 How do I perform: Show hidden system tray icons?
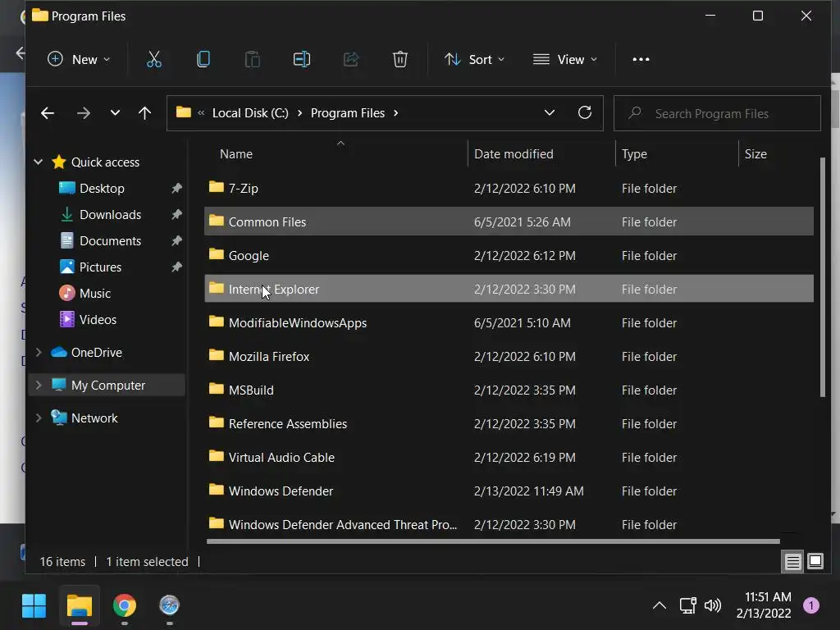[660, 606]
